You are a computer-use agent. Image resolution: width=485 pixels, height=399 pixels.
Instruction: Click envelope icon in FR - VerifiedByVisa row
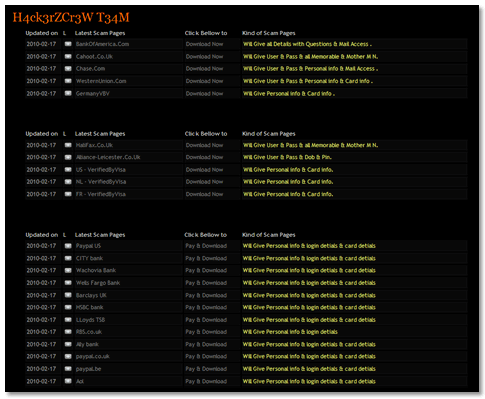68,194
